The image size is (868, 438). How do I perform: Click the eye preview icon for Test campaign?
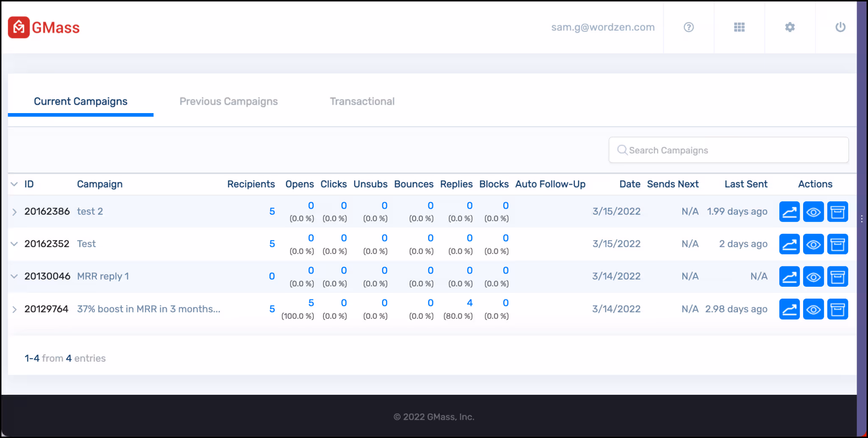pos(813,244)
